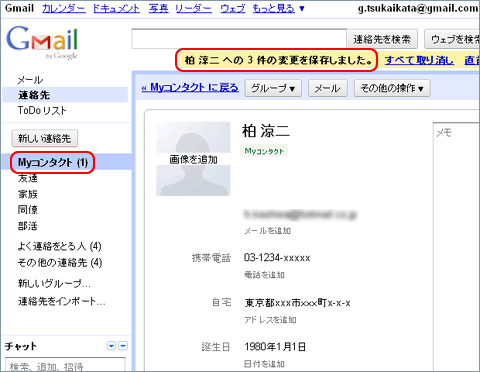The height and width of the screenshot is (372, 480).
Task: Select 家族 contact group
Action: 28,194
